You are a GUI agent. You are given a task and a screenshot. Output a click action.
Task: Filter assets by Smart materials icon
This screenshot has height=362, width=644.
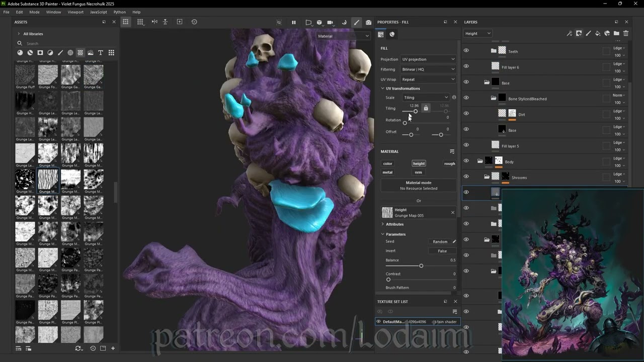coord(30,53)
